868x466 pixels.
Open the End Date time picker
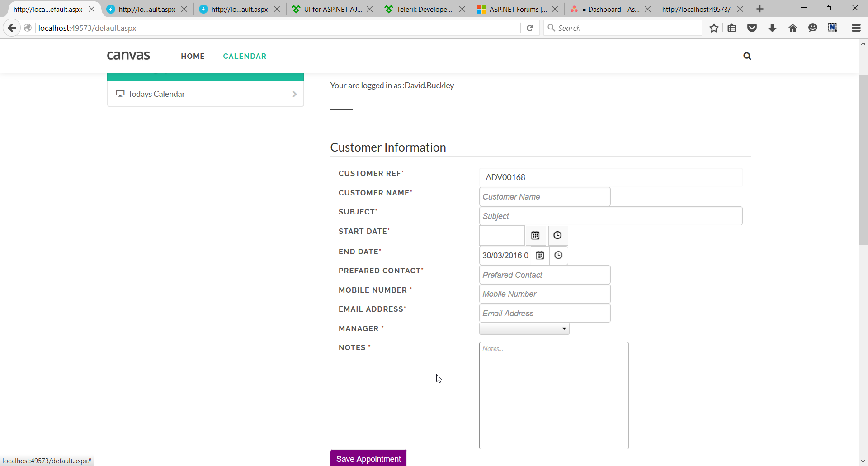(558, 256)
